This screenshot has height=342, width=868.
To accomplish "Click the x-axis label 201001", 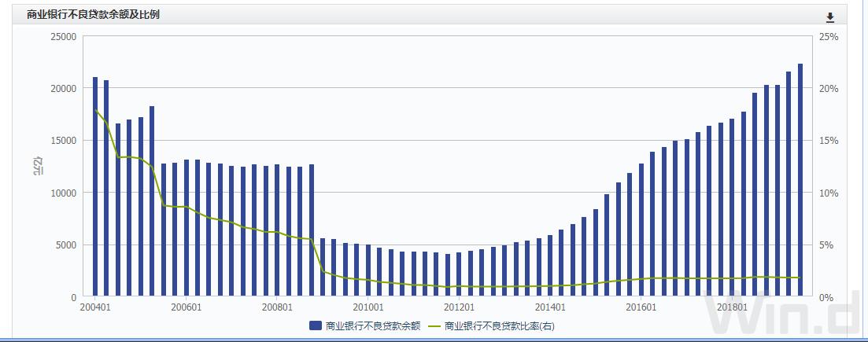I will [368, 307].
